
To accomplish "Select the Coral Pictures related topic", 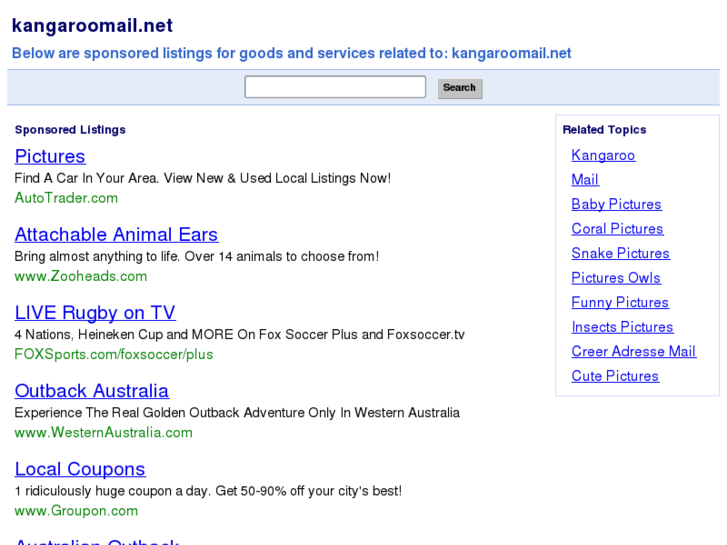I will coord(618,229).
